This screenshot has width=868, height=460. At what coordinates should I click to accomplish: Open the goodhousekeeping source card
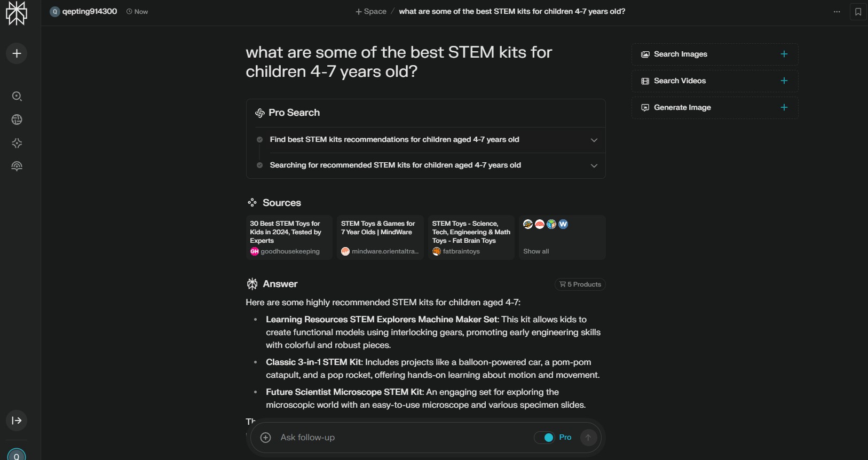pyautogui.click(x=289, y=237)
